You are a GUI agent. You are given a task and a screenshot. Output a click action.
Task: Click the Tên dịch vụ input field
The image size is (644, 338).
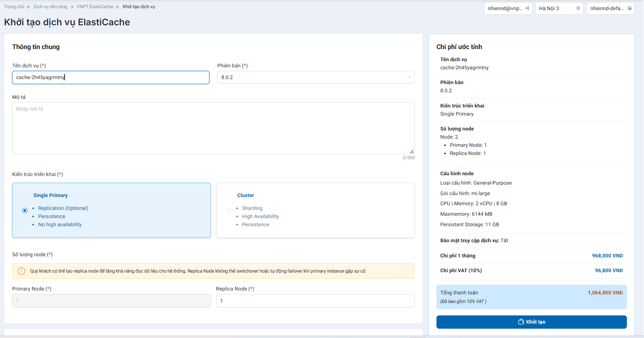pyautogui.click(x=111, y=77)
